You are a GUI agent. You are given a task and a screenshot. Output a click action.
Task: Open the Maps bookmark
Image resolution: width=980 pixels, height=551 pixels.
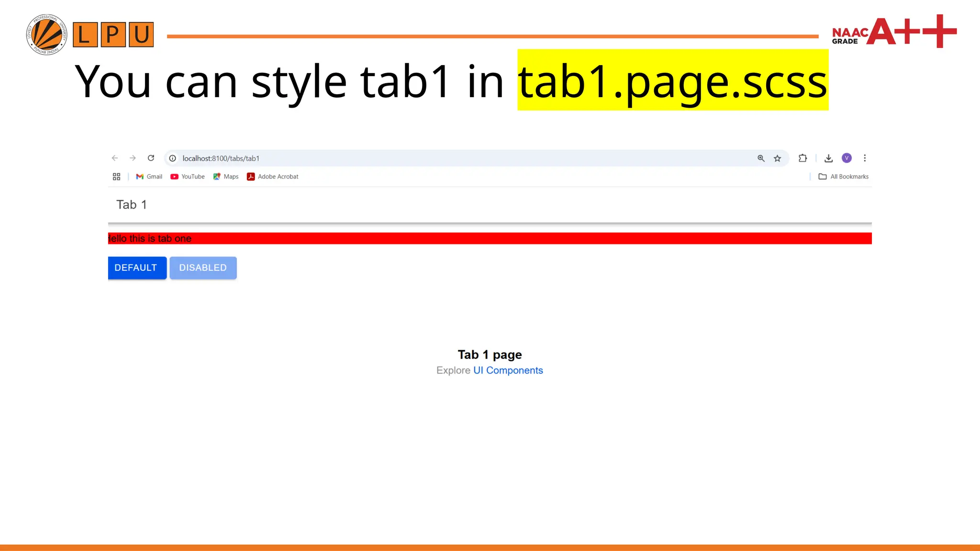point(226,176)
